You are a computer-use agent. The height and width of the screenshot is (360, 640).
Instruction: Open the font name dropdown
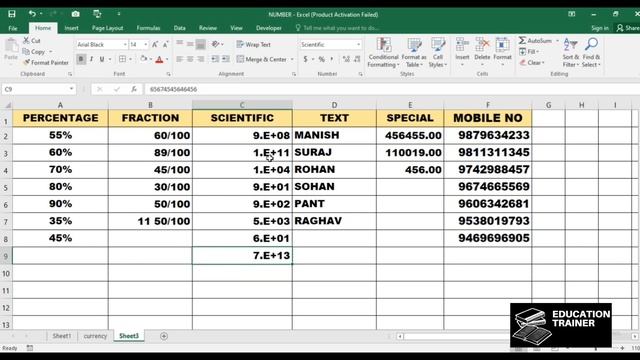pos(125,44)
